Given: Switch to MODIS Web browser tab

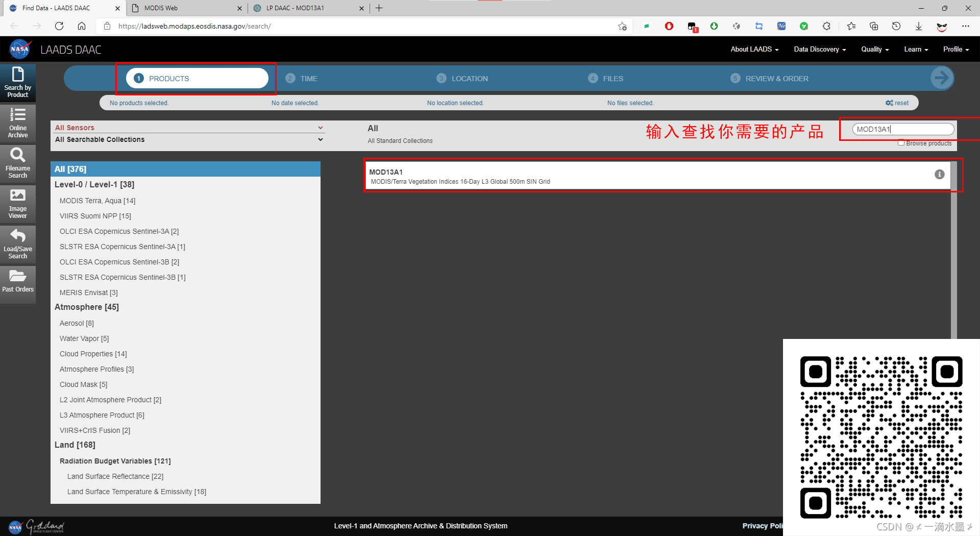Looking at the screenshot, I should (186, 8).
